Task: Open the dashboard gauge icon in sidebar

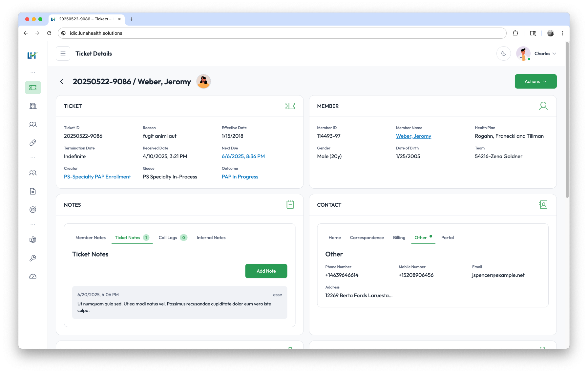Action: coord(33,277)
